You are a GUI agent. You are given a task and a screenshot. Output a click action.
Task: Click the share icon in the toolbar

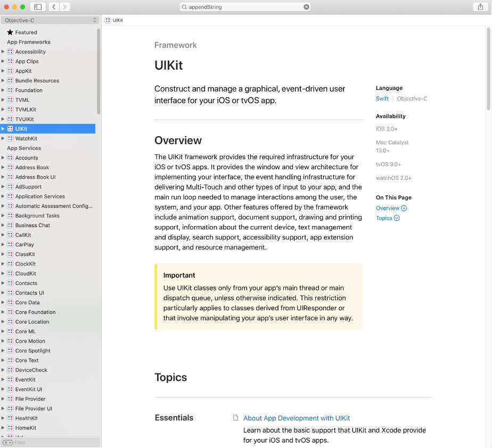point(480,7)
